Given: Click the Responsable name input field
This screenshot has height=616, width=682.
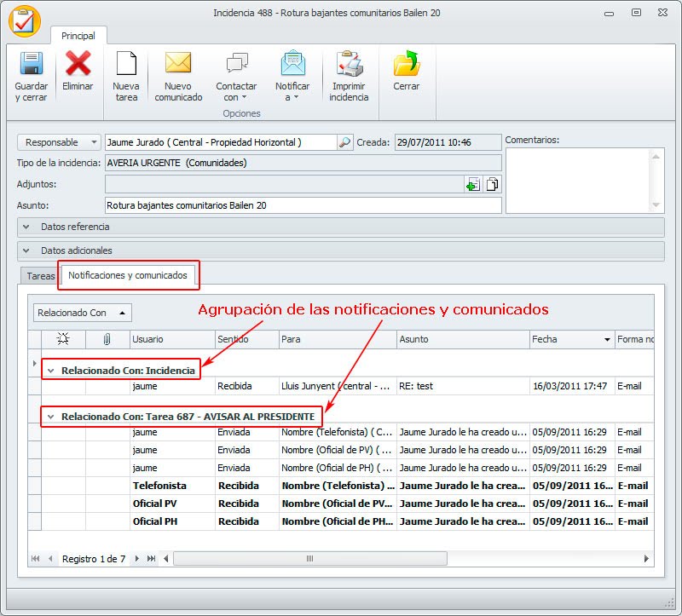Looking at the screenshot, I should click(221, 142).
